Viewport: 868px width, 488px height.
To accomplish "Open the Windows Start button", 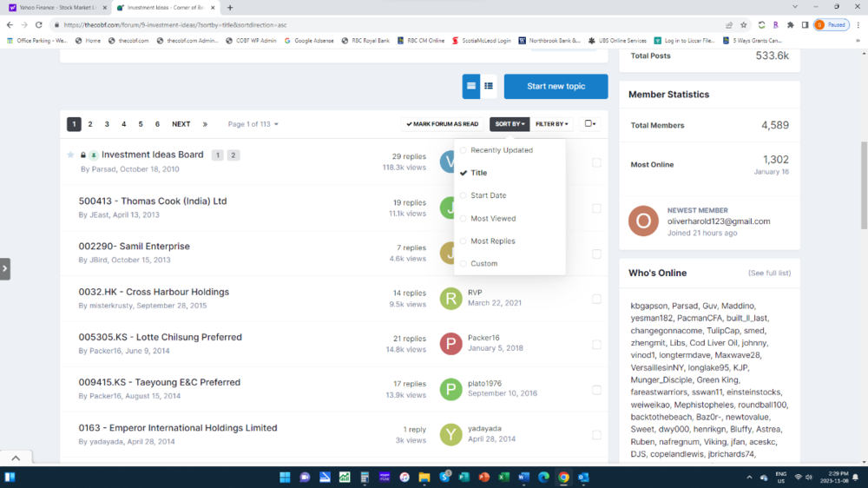I will pos(285,477).
